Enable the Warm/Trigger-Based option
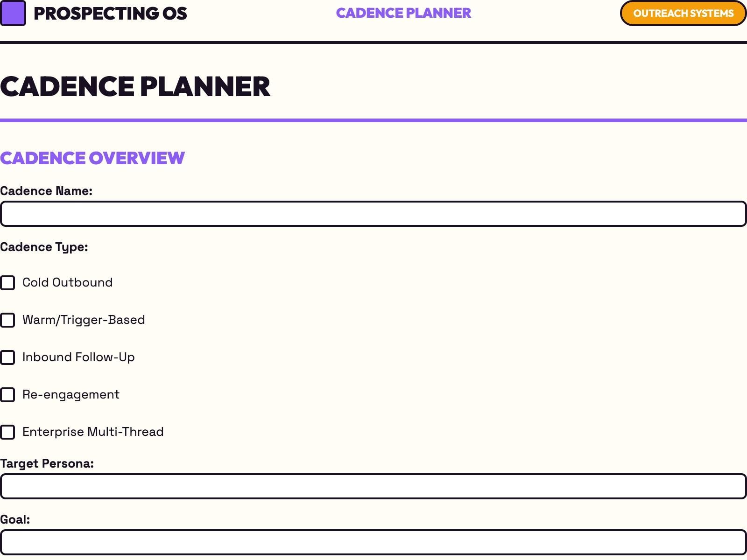The height and width of the screenshot is (560, 747). click(x=8, y=320)
